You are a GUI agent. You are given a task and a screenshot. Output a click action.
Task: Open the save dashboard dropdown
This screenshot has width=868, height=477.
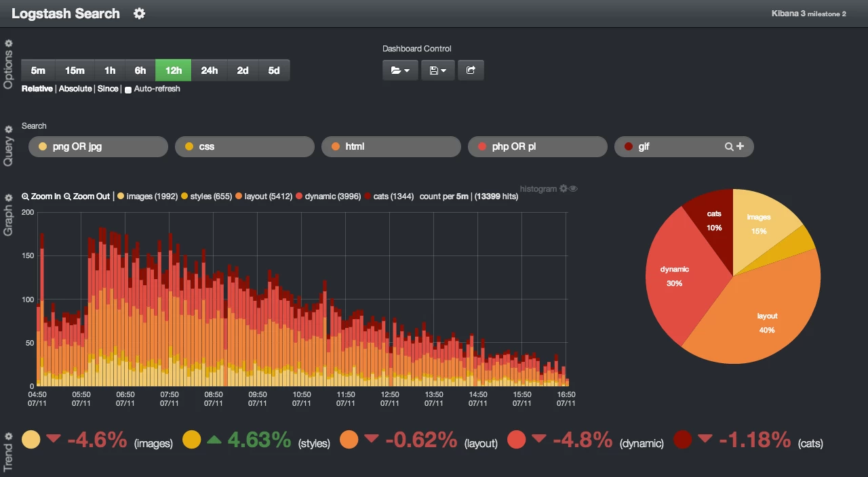pyautogui.click(x=438, y=70)
